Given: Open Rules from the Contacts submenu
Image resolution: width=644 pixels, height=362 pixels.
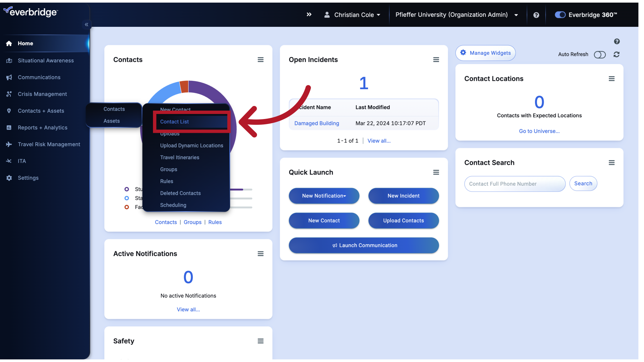Looking at the screenshot, I should [x=166, y=181].
